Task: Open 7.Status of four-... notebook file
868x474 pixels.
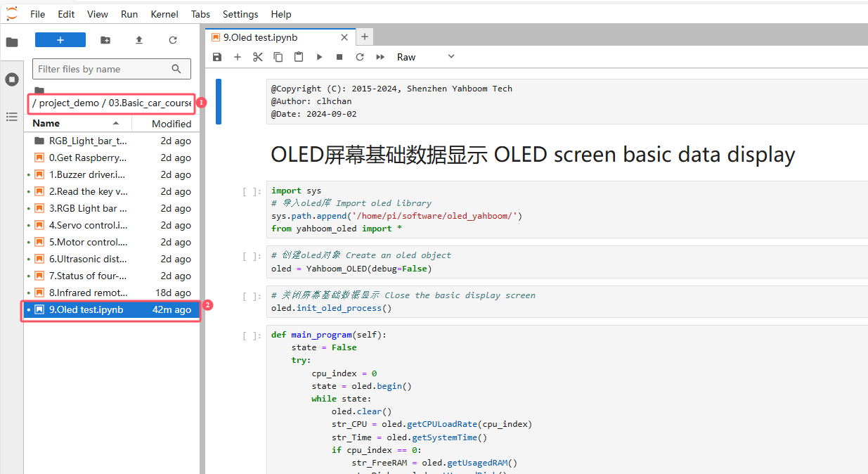Action: 112,276
